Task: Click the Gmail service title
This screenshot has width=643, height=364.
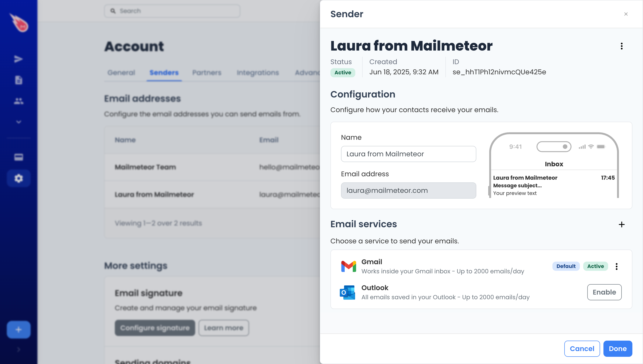Action: 372,262
